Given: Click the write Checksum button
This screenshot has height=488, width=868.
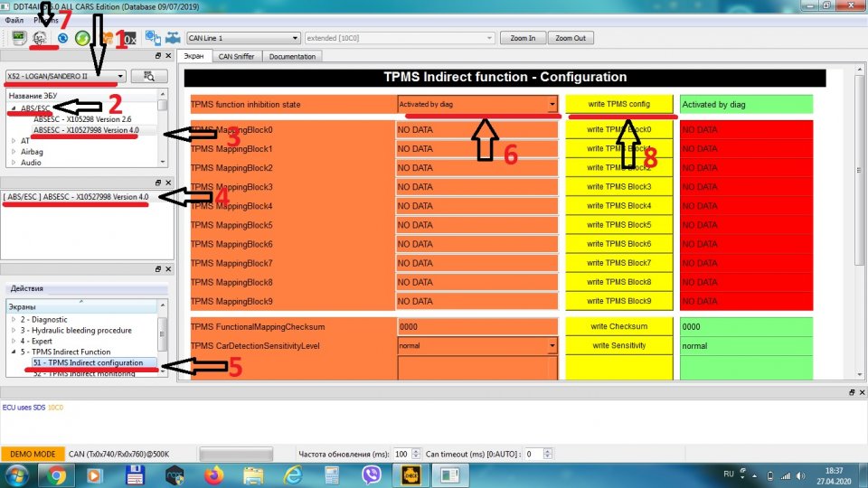Looking at the screenshot, I should [619, 326].
